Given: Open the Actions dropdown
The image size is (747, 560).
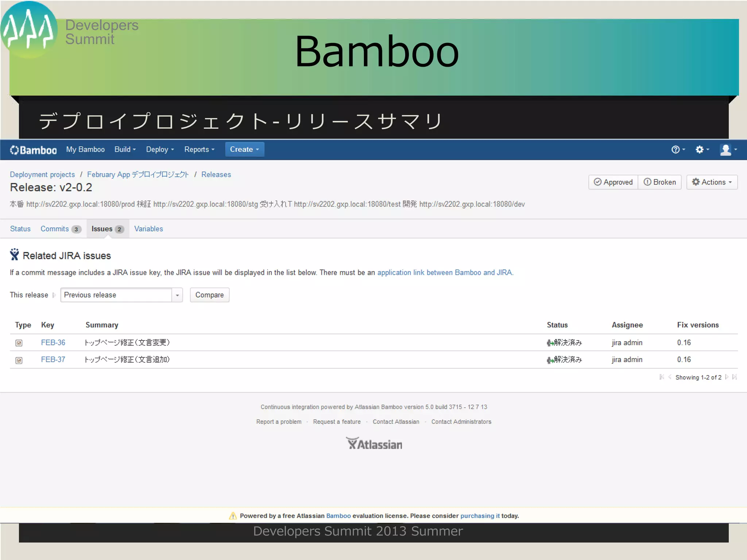Looking at the screenshot, I should (x=712, y=182).
